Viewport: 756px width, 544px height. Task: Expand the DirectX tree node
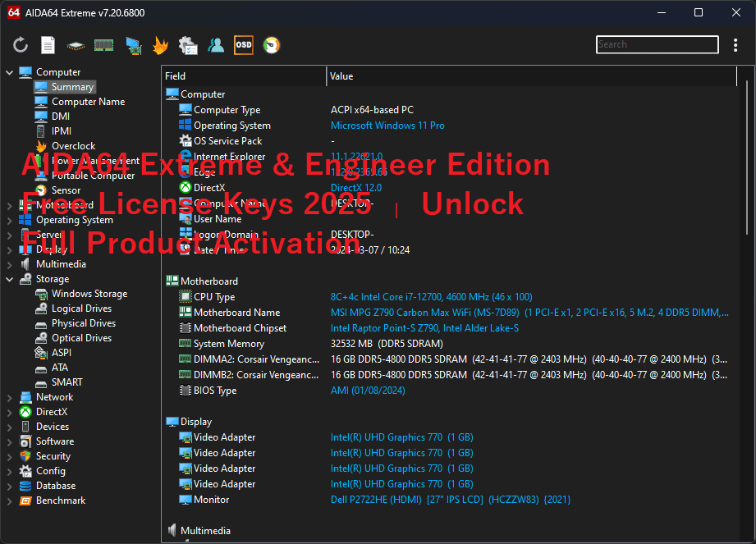[x=9, y=413]
